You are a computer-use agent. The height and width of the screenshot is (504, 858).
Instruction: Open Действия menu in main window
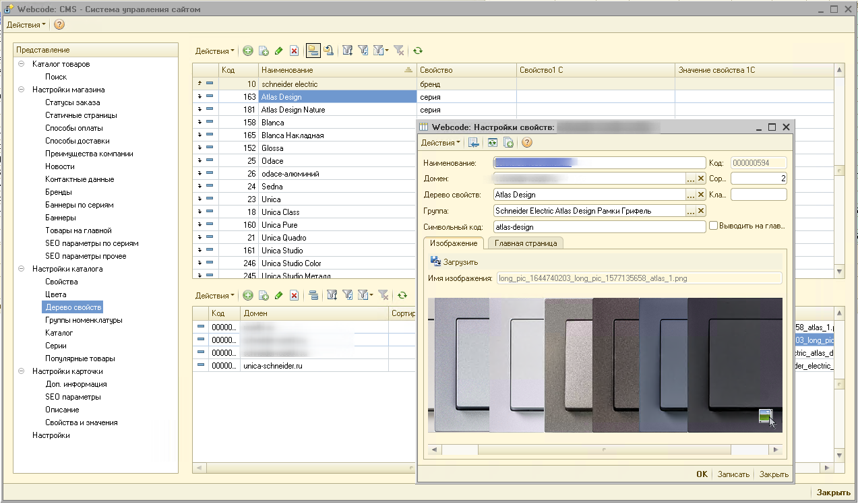26,25
